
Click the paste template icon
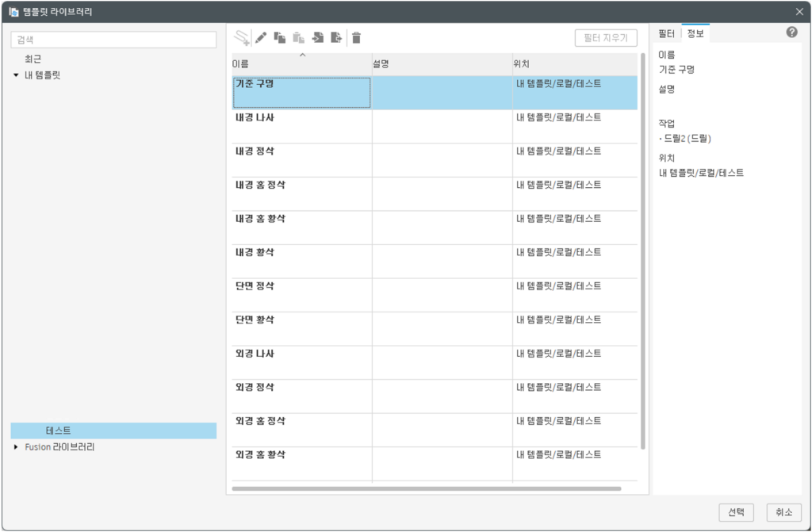pos(298,37)
